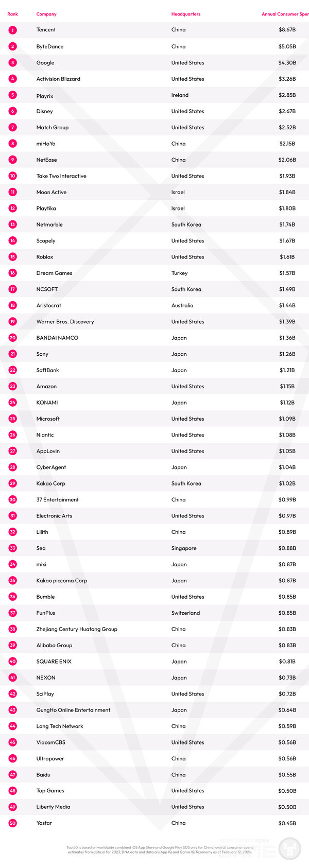Select the Company column header
309x868 pixels.
(46, 14)
